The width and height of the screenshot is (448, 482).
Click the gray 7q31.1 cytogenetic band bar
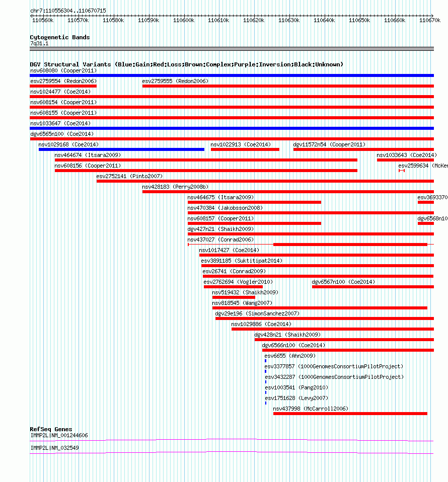232,49
